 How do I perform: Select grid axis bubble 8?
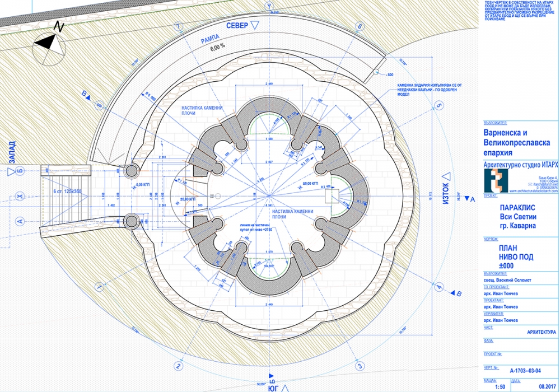coord(99,106)
